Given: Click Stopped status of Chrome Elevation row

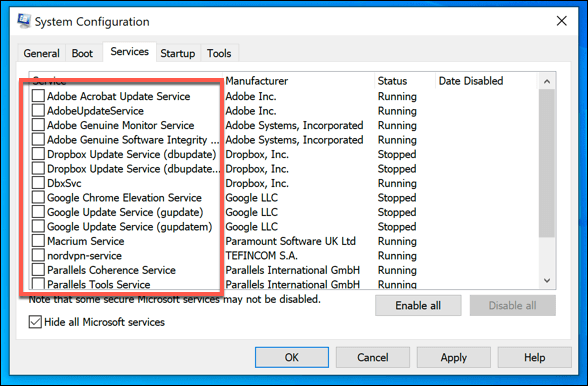Looking at the screenshot, I should coord(397,198).
